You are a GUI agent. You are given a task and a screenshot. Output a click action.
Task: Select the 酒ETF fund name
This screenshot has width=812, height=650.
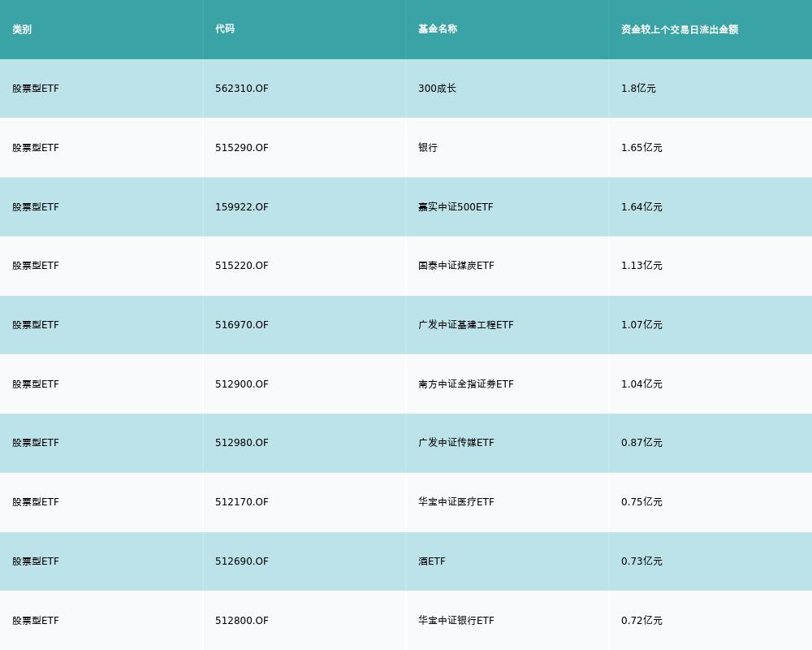tap(432, 561)
